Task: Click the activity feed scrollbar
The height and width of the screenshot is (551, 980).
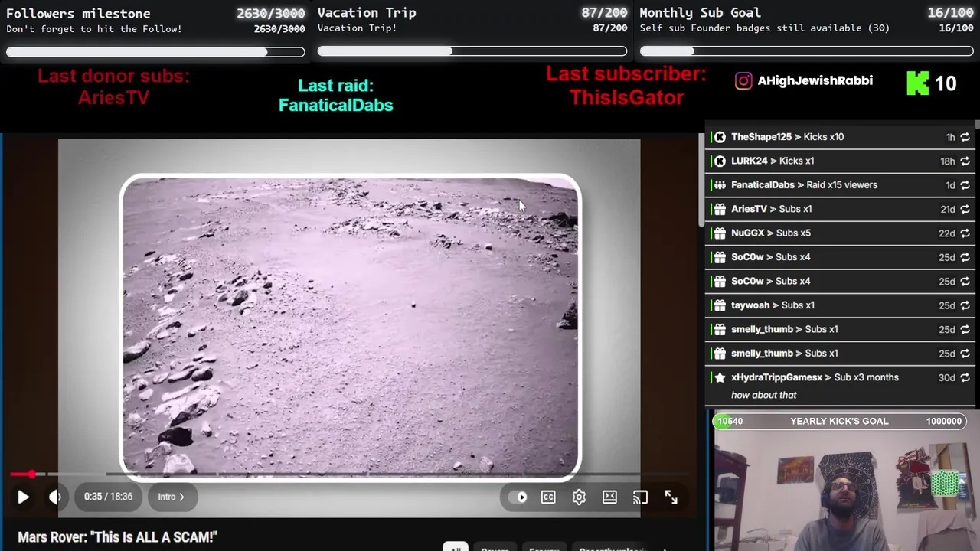Action: pos(977,126)
